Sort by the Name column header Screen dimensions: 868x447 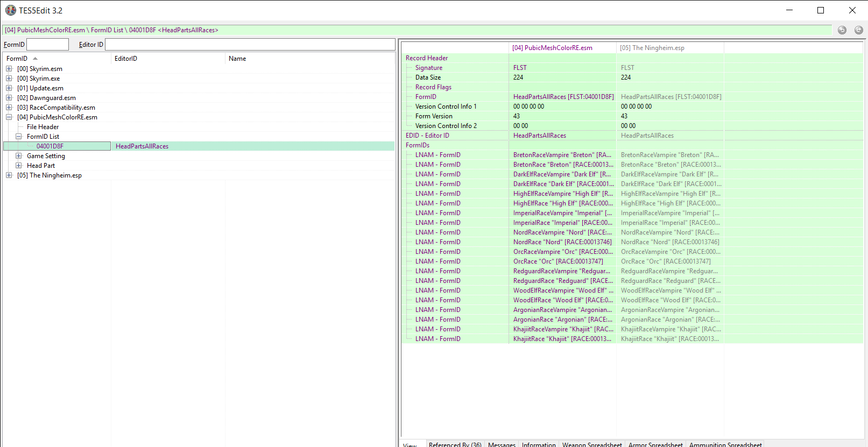tap(310, 59)
